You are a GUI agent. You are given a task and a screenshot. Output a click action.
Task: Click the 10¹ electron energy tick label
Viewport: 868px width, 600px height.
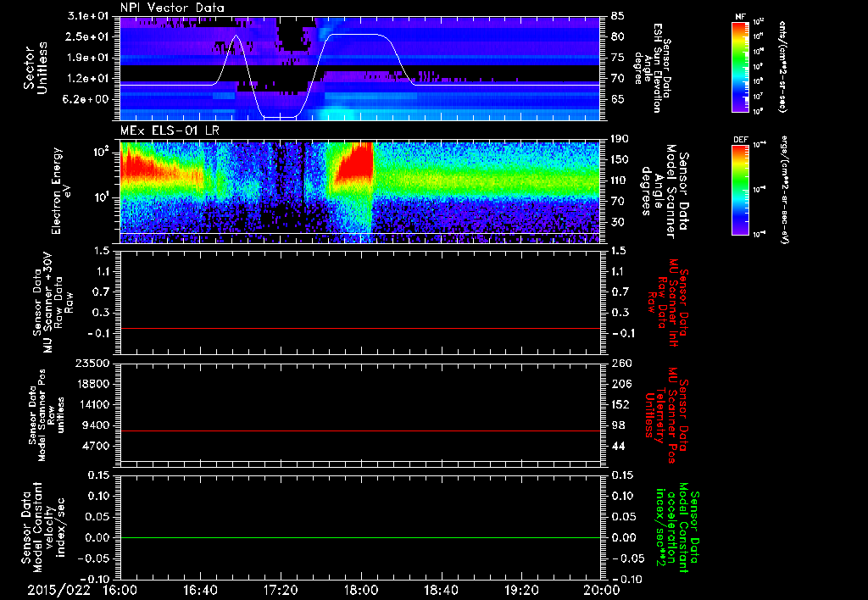(x=102, y=197)
